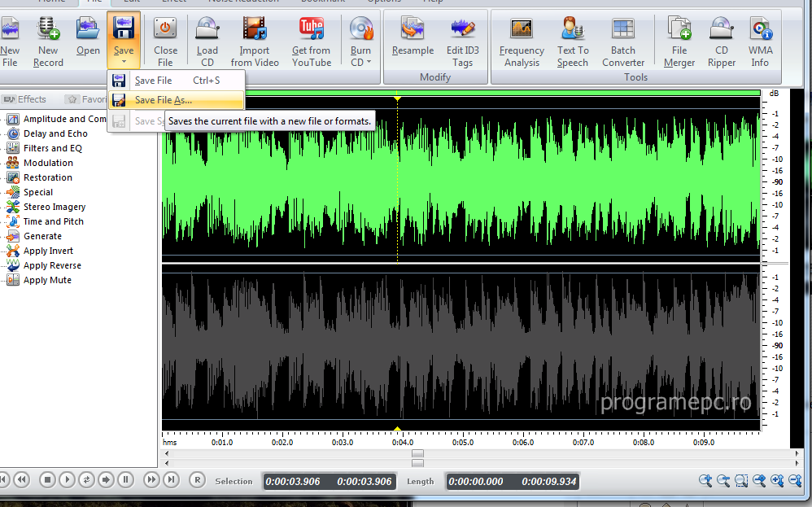
Task: Pause playback
Action: click(x=126, y=480)
